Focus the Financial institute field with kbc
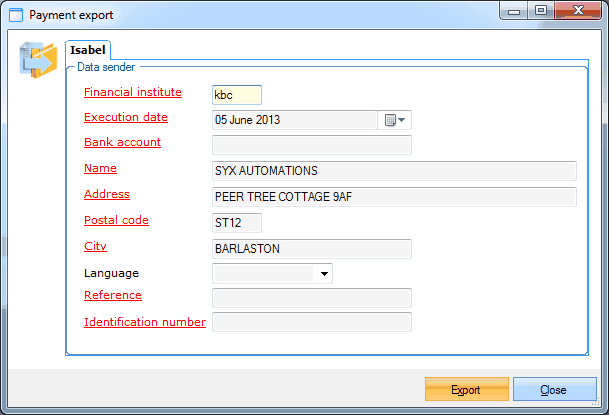The image size is (609, 415). click(236, 95)
